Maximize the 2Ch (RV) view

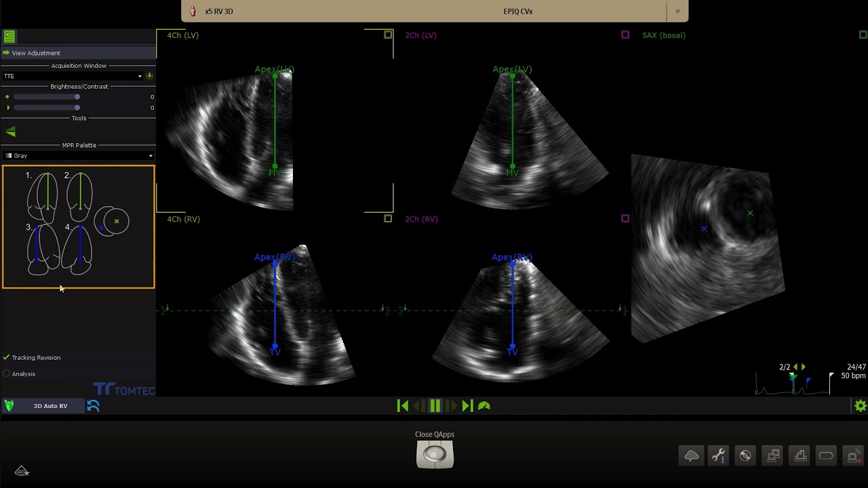[x=625, y=218]
